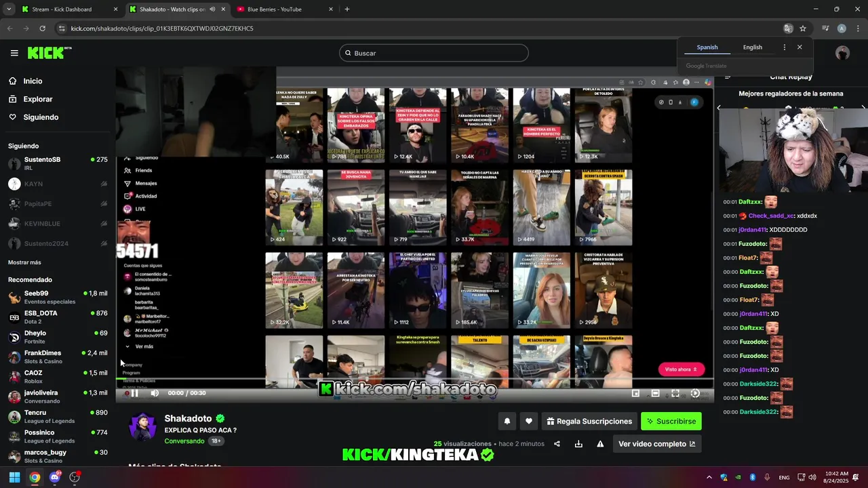868x488 pixels.
Task: Click Ver video completo
Action: 656,444
